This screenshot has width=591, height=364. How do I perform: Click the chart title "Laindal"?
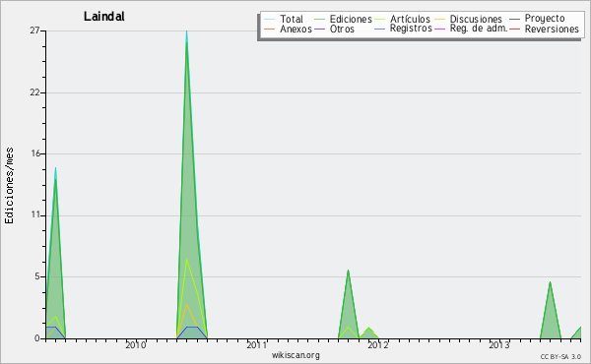point(104,17)
